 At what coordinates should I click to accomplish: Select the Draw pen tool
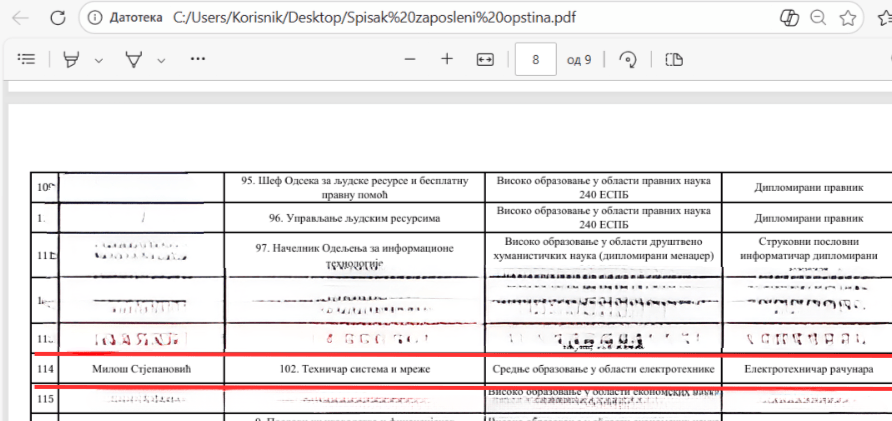[x=133, y=60]
